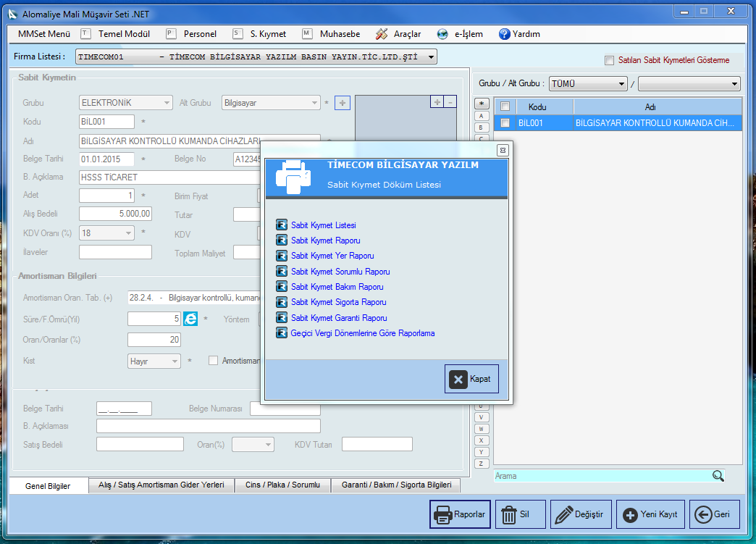Click icon next to Sabit Kıymet Garanti Raporu
Screen dimensions: 756x544
point(282,317)
